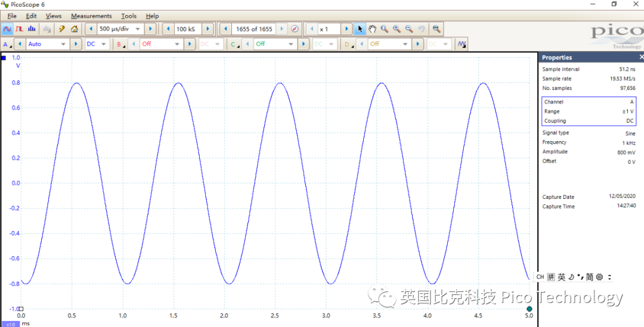This screenshot has width=644, height=327.
Task: Open Channel A options button
Action: point(7,44)
